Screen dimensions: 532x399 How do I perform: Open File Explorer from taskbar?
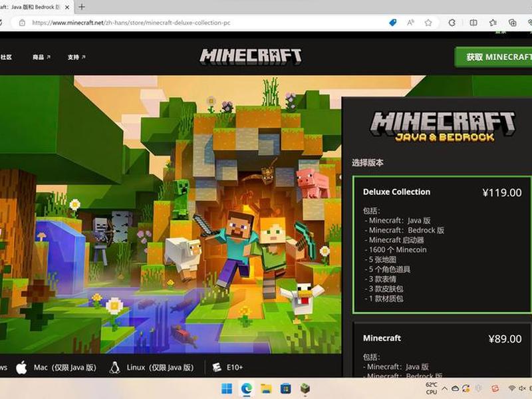click(x=266, y=388)
